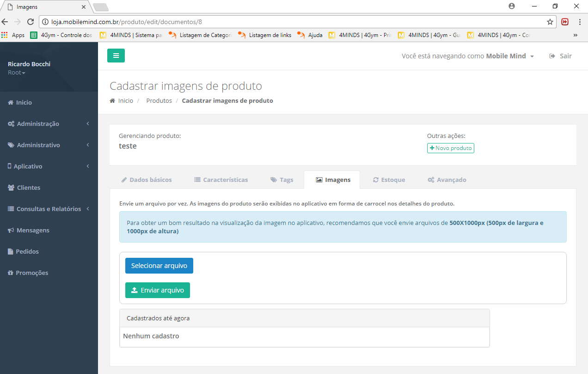The image size is (588, 374).
Task: Open the Root user dropdown in the sidebar
Action: point(17,73)
